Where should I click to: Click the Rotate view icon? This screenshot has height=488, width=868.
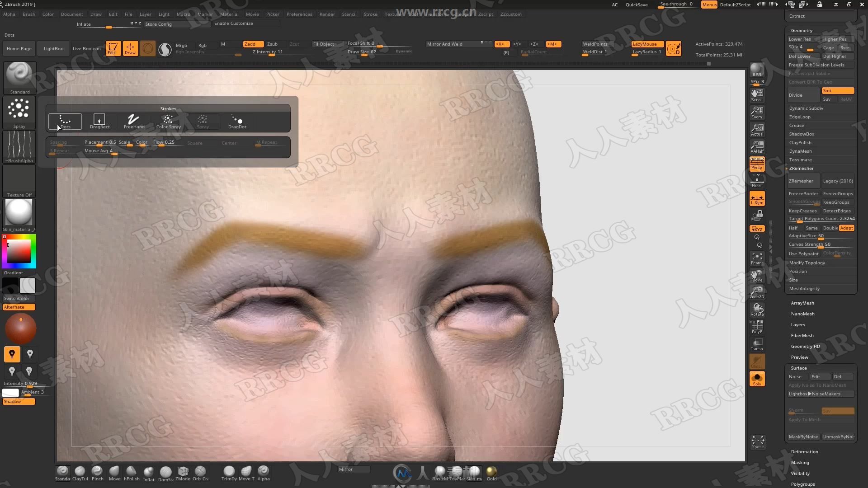[757, 310]
